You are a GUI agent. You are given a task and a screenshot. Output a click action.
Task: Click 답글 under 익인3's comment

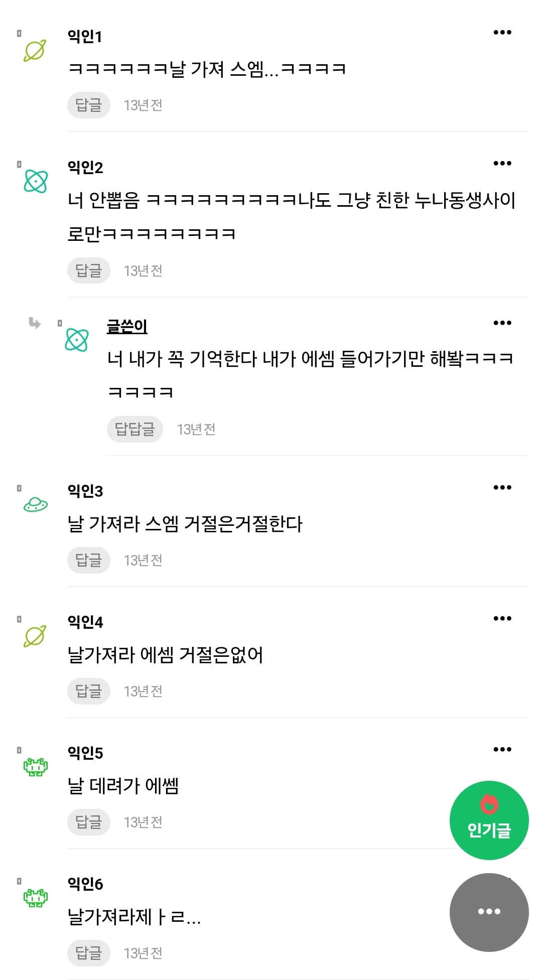(88, 561)
